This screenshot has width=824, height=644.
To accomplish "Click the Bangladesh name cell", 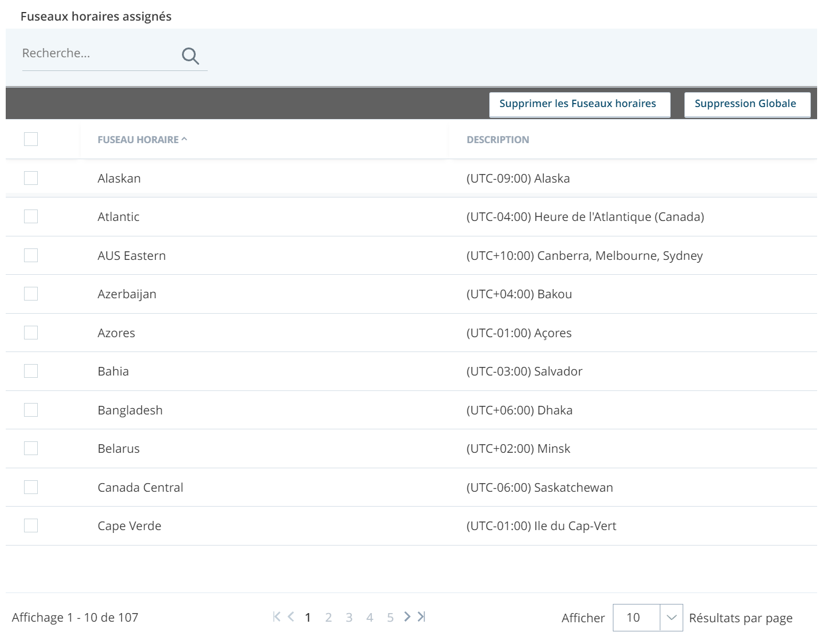I will pos(130,410).
